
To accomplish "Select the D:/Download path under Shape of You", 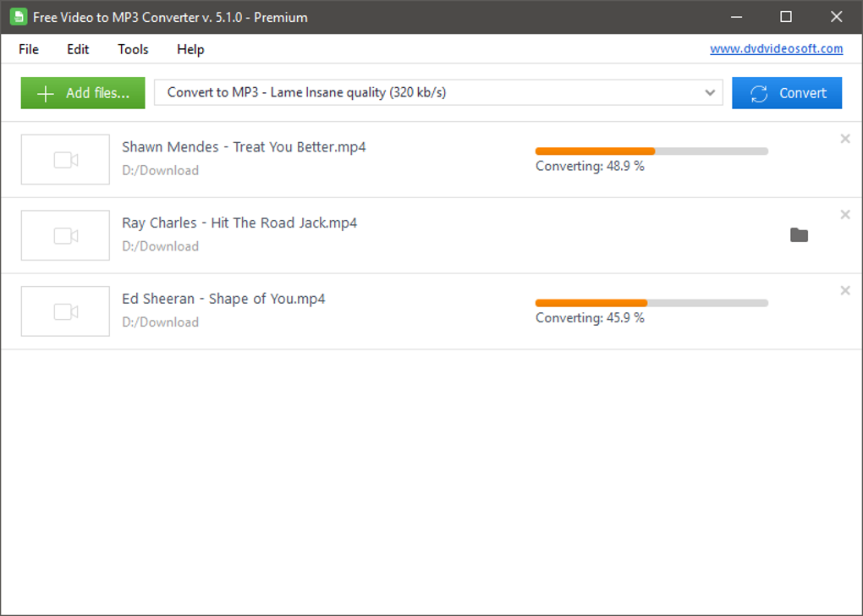I will [160, 322].
